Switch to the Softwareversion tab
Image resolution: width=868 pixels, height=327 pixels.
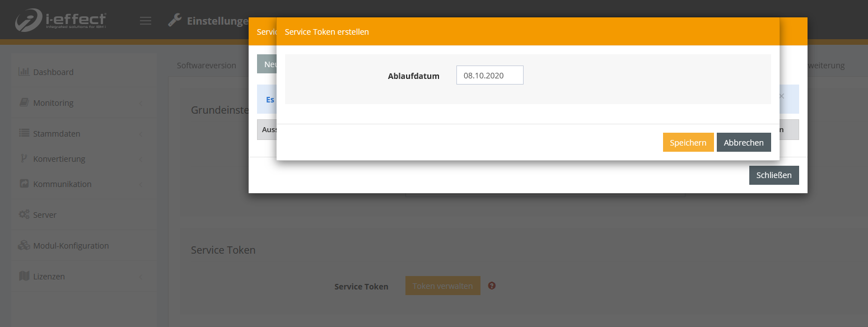click(206, 66)
